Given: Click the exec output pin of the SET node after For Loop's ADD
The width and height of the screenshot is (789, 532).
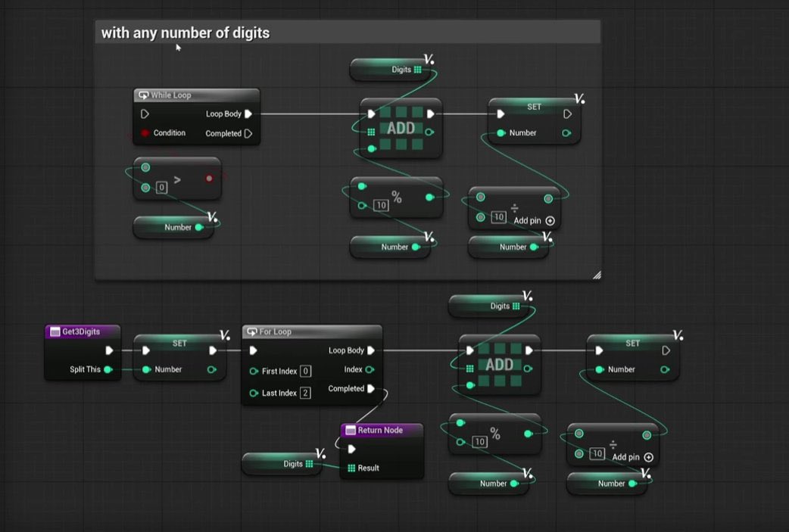Looking at the screenshot, I should [666, 350].
